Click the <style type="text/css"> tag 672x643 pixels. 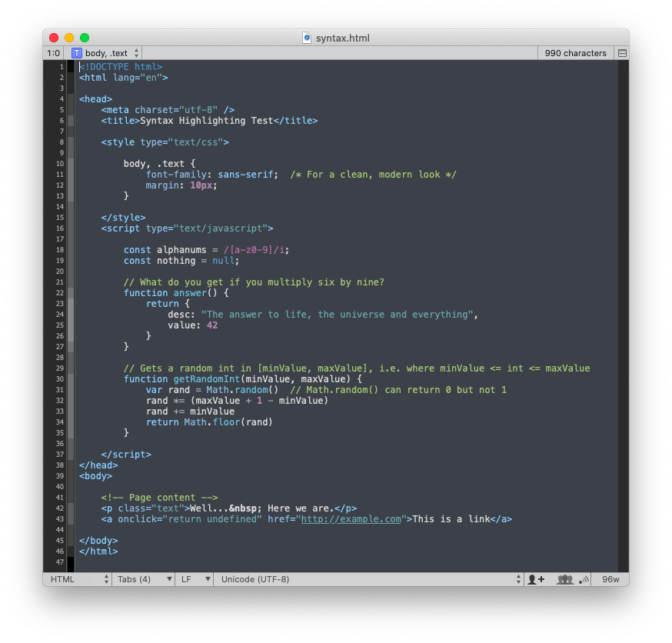165,142
